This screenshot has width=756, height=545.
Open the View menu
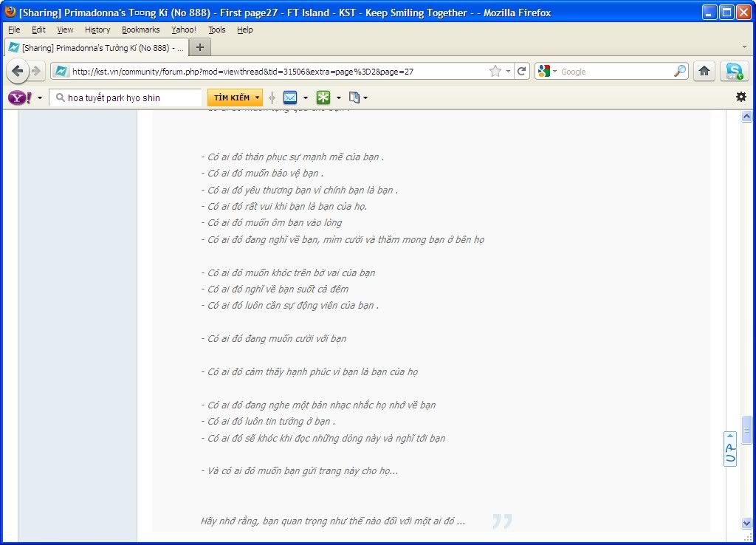[65, 30]
